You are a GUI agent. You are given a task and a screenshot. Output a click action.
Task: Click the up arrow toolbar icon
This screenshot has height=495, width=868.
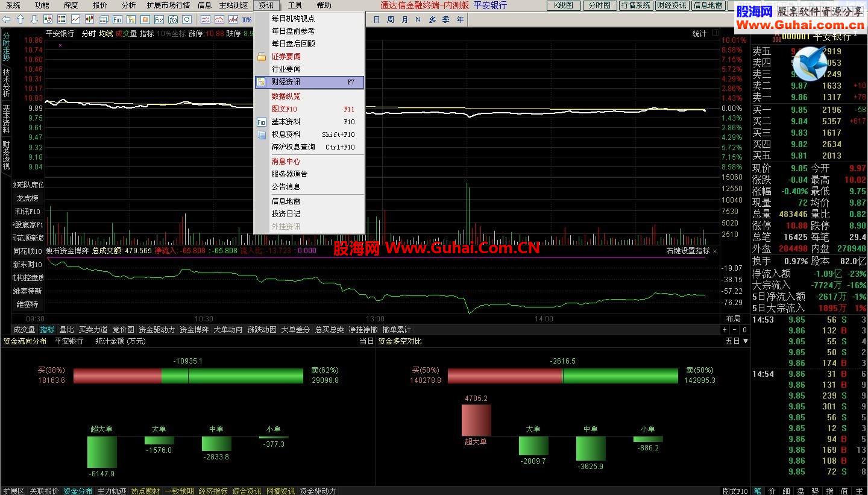tap(20, 20)
